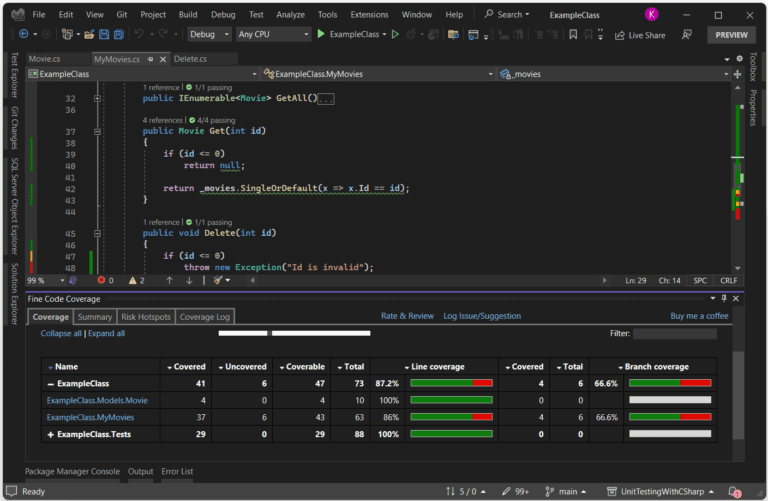Collapse the ExampleClass coverage row
Image resolution: width=768 pixels, height=501 pixels.
pos(50,383)
